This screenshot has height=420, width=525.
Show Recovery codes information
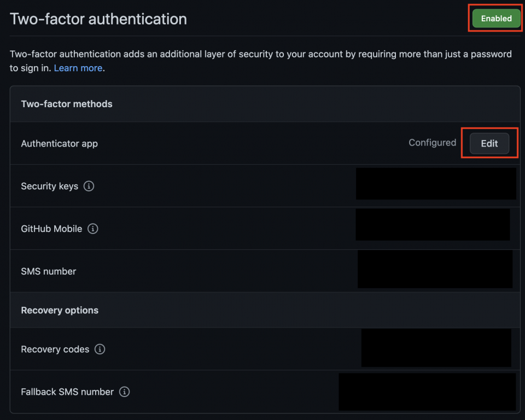(x=100, y=349)
